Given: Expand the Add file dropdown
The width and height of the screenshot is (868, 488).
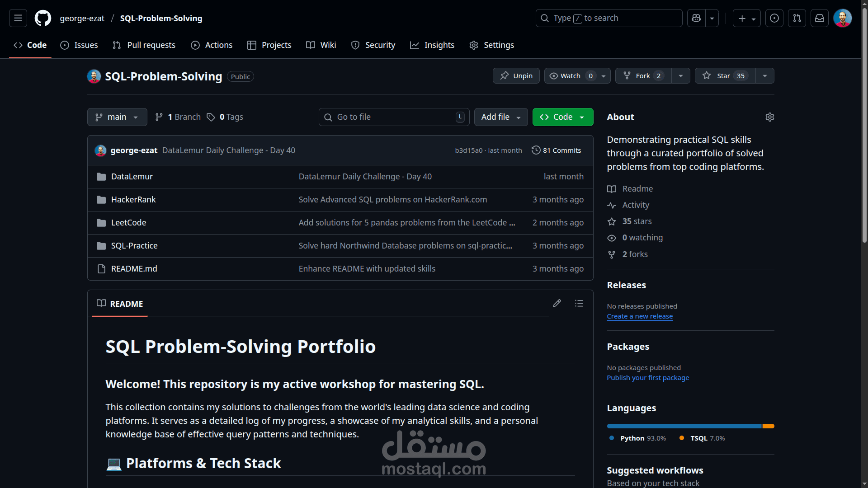Looking at the screenshot, I should click(x=501, y=117).
